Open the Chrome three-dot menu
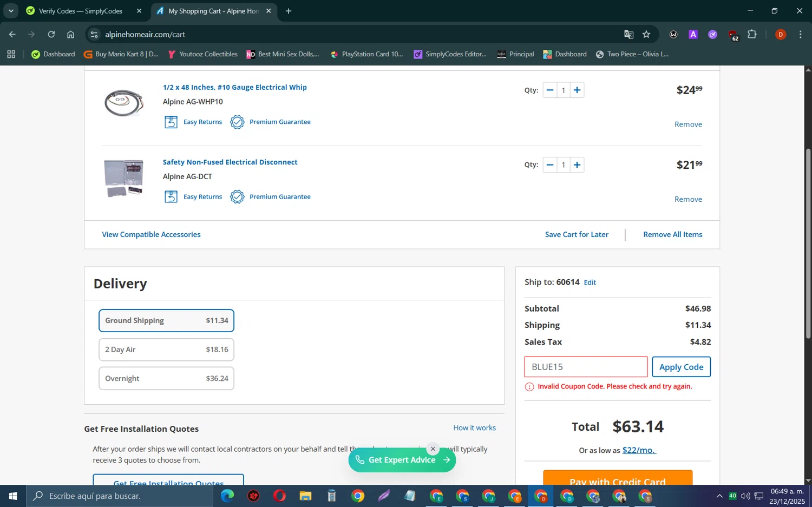 (800, 34)
